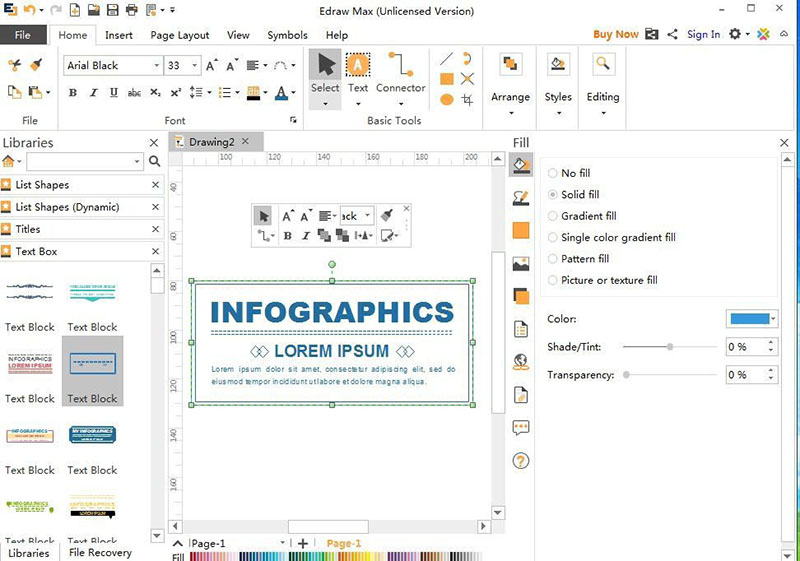Image resolution: width=800 pixels, height=561 pixels.
Task: Open the Help question mark icon in sidebar
Action: (520, 461)
